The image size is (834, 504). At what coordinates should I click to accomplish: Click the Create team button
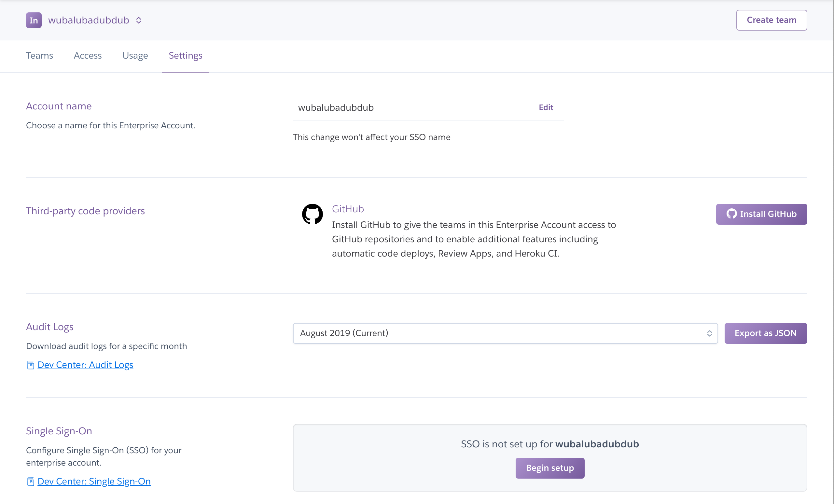point(772,20)
